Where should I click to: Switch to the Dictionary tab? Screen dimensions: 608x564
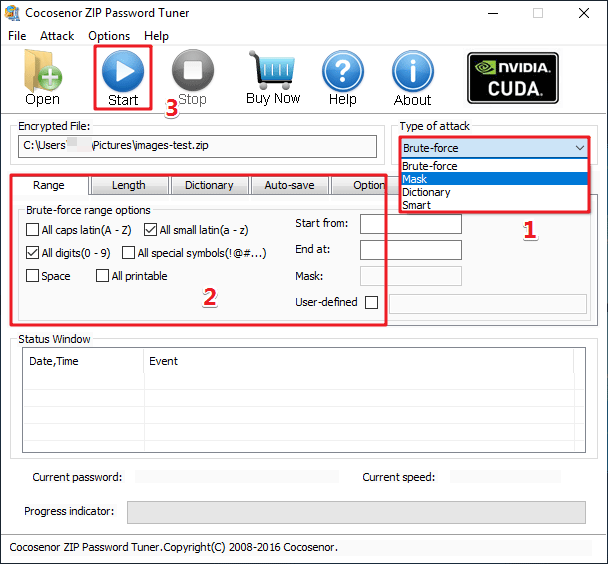click(209, 185)
